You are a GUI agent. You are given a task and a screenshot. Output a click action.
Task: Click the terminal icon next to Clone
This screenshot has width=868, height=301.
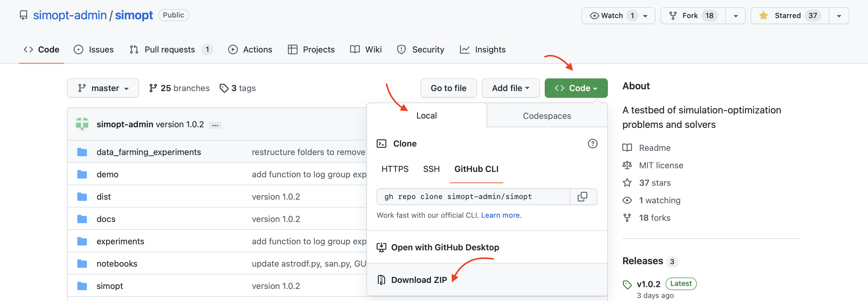[381, 144]
